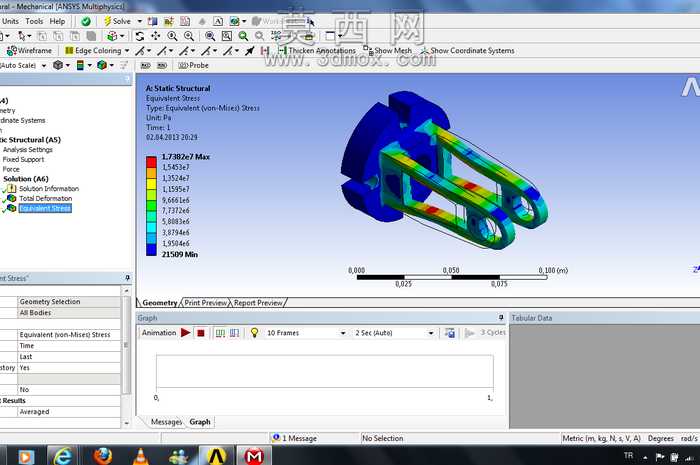Click the green checkmark toolbar icon

(x=86, y=21)
